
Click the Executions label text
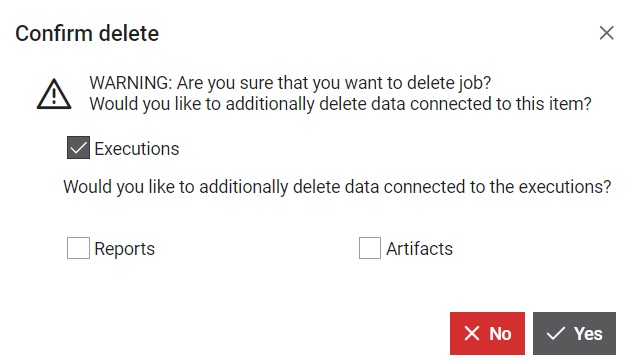pyautogui.click(x=137, y=149)
